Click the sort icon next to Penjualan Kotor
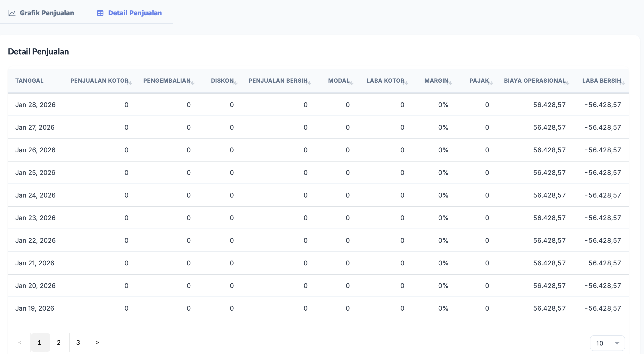This screenshot has height=354, width=644. coord(130,83)
